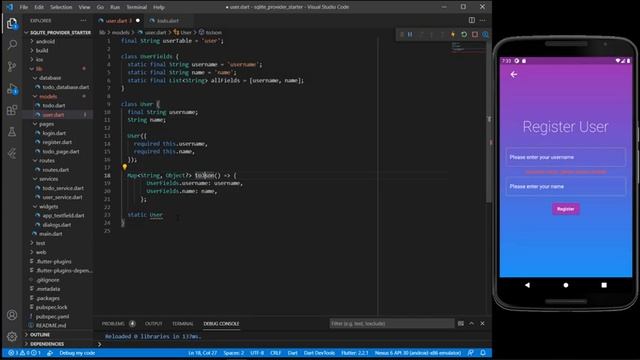Collapse the pages folder

pos(47,124)
